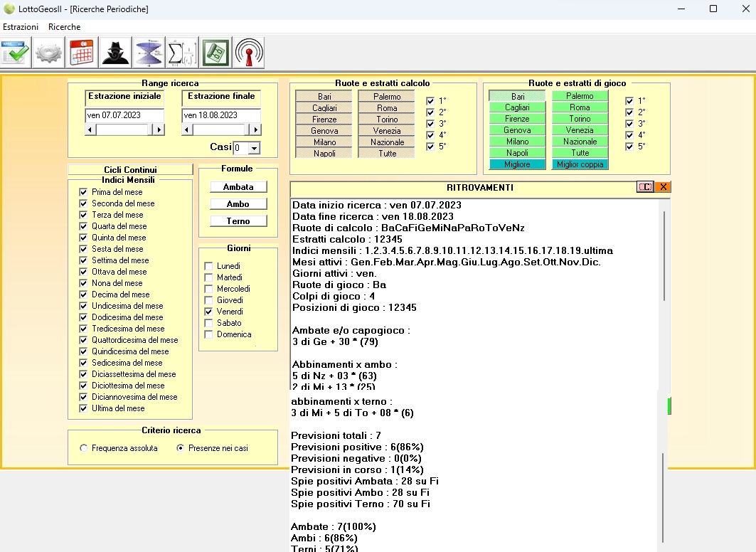Enable the Sabato day checkbox
Image resolution: width=756 pixels, height=552 pixels.
209,323
